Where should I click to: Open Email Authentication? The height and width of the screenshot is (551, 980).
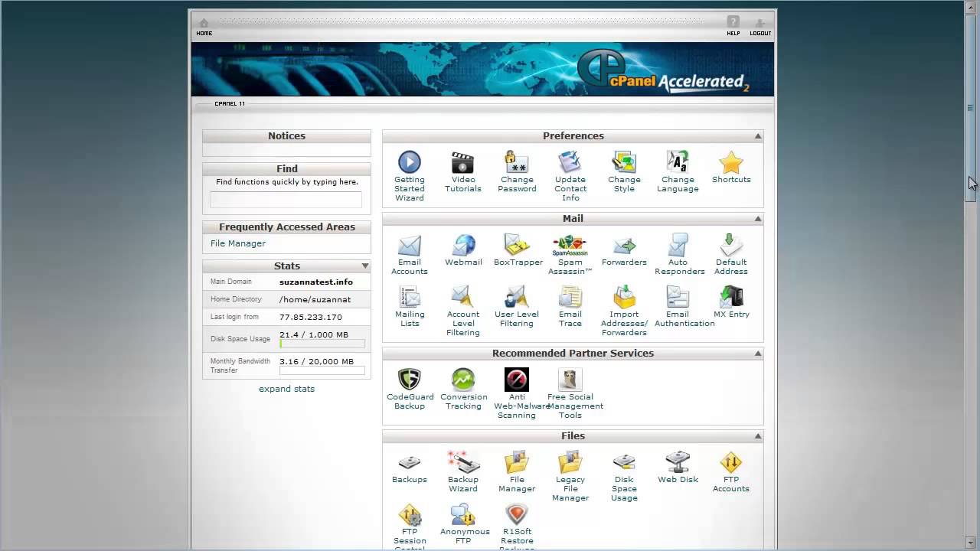pyautogui.click(x=684, y=306)
